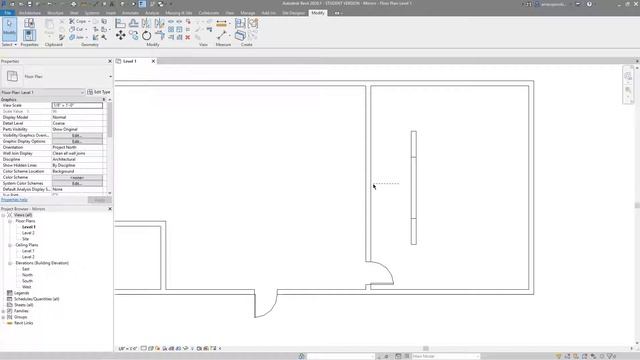Viewport: 640px width, 360px height.
Task: Collapse the Floor Plans tree node
Action: (10, 221)
